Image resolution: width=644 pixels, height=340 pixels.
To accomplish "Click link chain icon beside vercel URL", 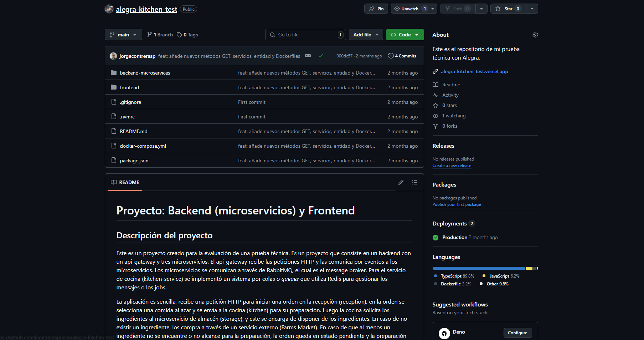I will (x=436, y=71).
